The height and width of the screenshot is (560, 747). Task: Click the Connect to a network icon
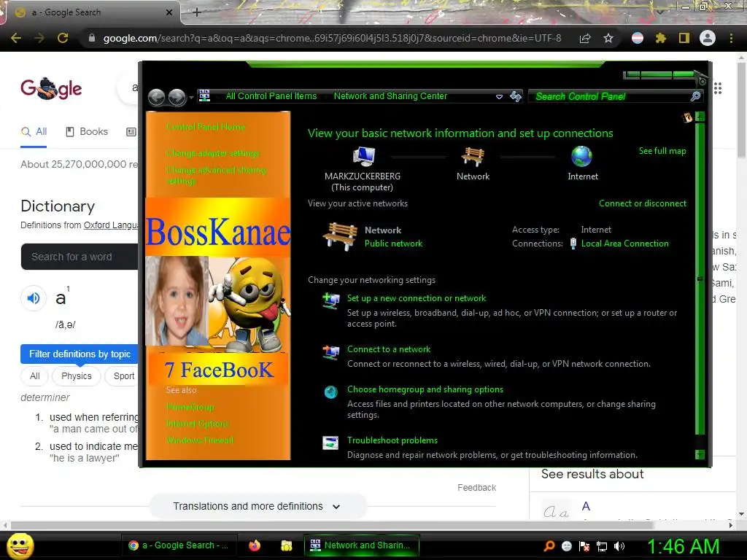(x=330, y=352)
